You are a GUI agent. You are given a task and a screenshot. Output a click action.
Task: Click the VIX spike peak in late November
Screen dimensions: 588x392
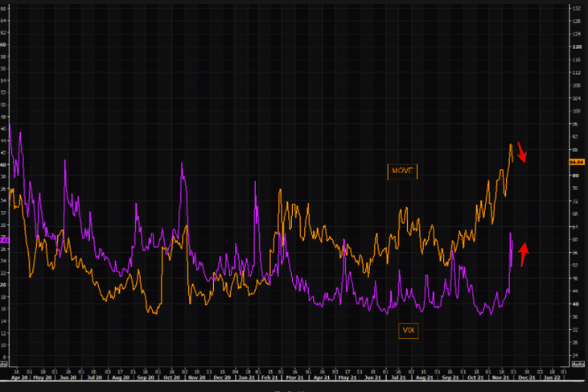[511, 233]
